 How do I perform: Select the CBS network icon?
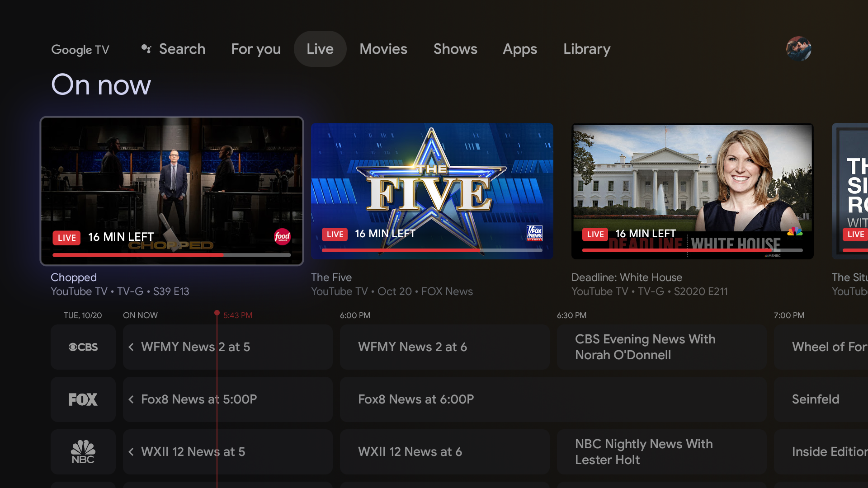click(83, 347)
